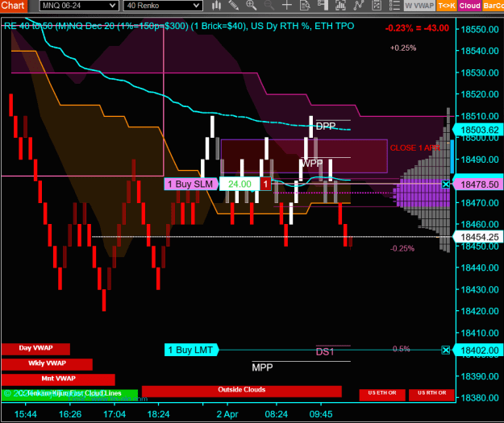Click the 18503.62 cyan price marker
Screen dimensions: 504x423
pos(478,130)
